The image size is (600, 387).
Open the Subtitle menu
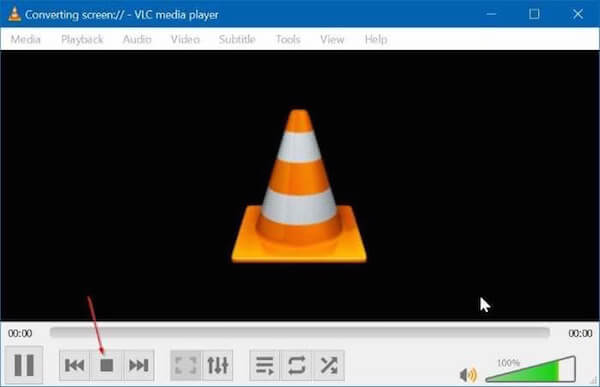[x=237, y=39]
